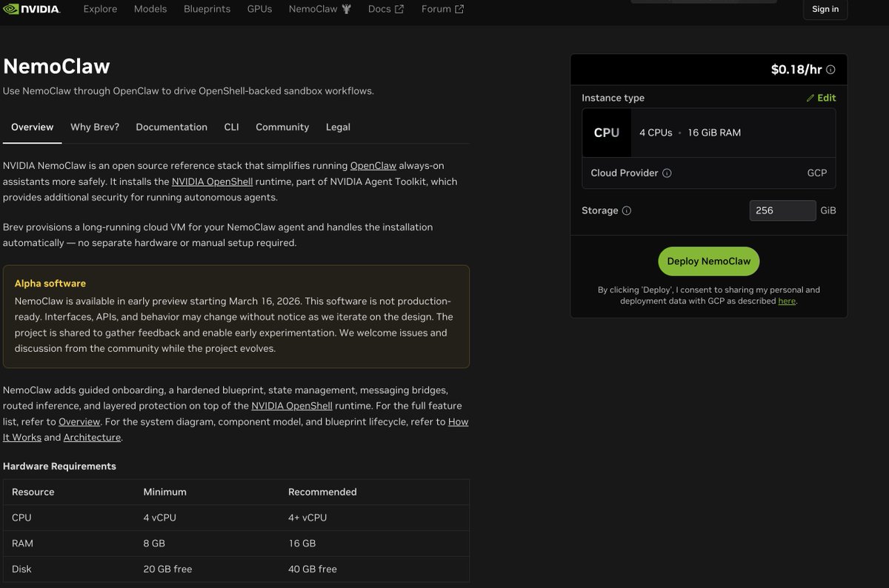Screen dimensions: 889x588
Task: Click the Storage GiB input field
Action: pyautogui.click(x=783, y=210)
